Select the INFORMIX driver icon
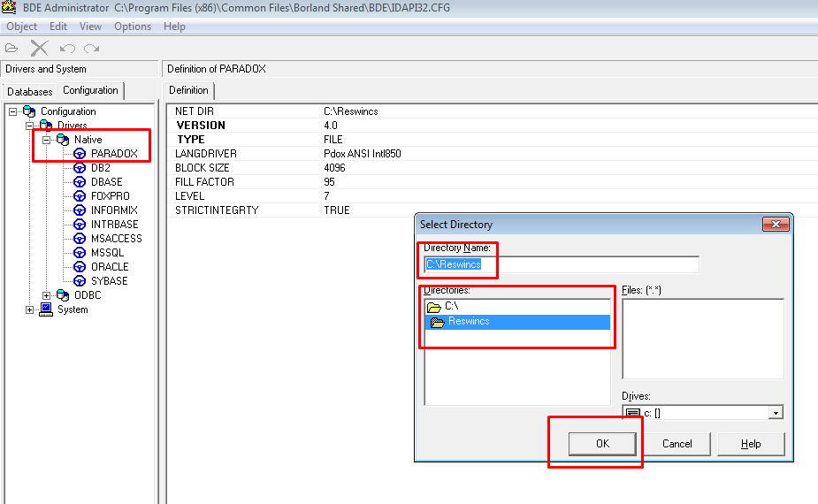 (x=80, y=210)
